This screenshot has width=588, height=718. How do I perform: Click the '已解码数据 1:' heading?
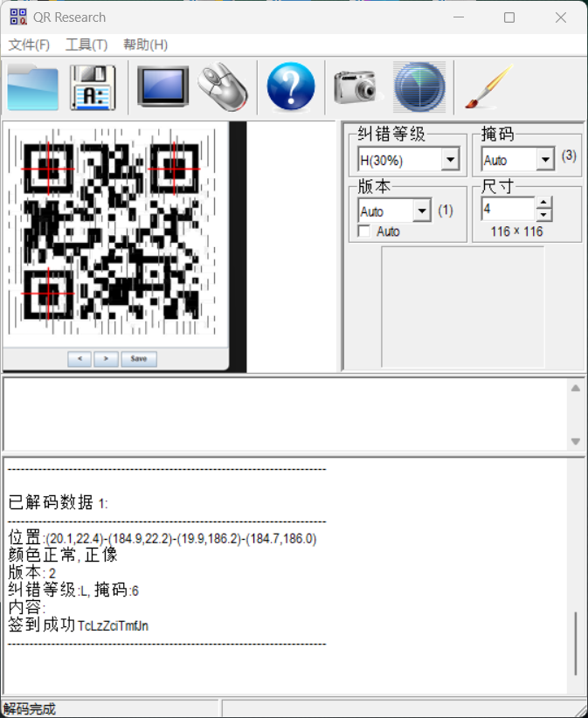point(59,503)
